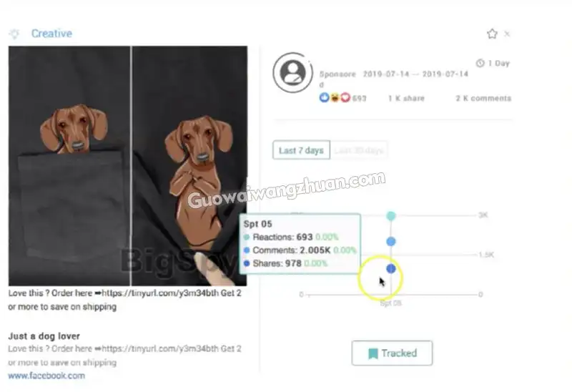Click the like reaction icon

coord(324,97)
